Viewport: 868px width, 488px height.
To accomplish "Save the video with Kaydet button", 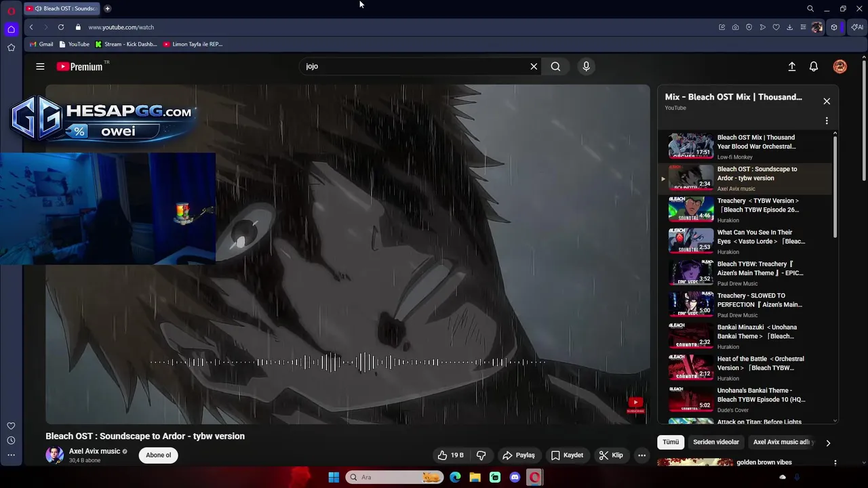I will pyautogui.click(x=567, y=455).
